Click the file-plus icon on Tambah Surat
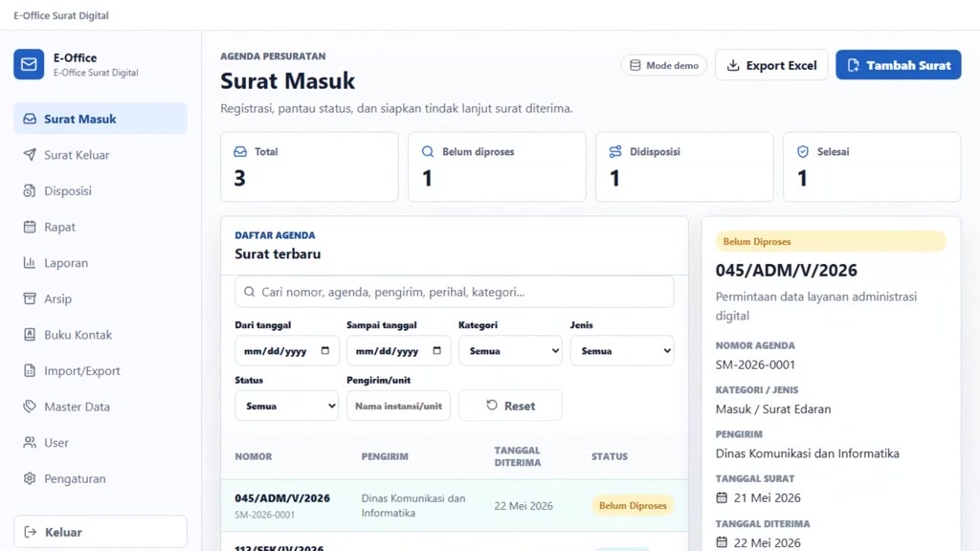980x551 pixels. coord(853,65)
